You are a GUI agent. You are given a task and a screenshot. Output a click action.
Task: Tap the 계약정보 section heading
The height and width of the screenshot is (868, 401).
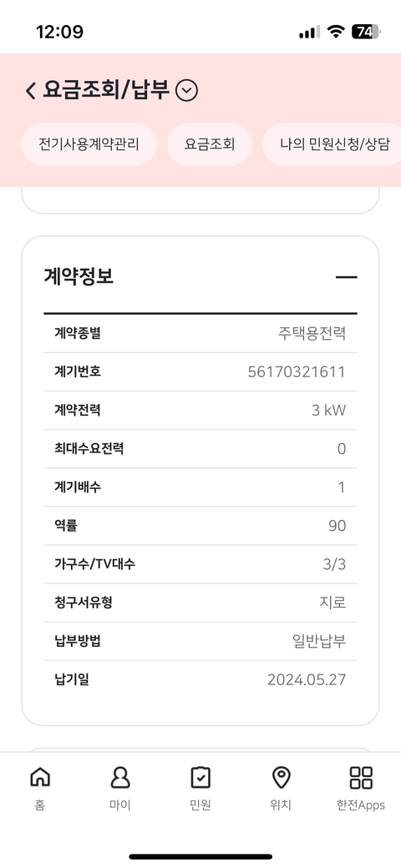click(x=79, y=276)
